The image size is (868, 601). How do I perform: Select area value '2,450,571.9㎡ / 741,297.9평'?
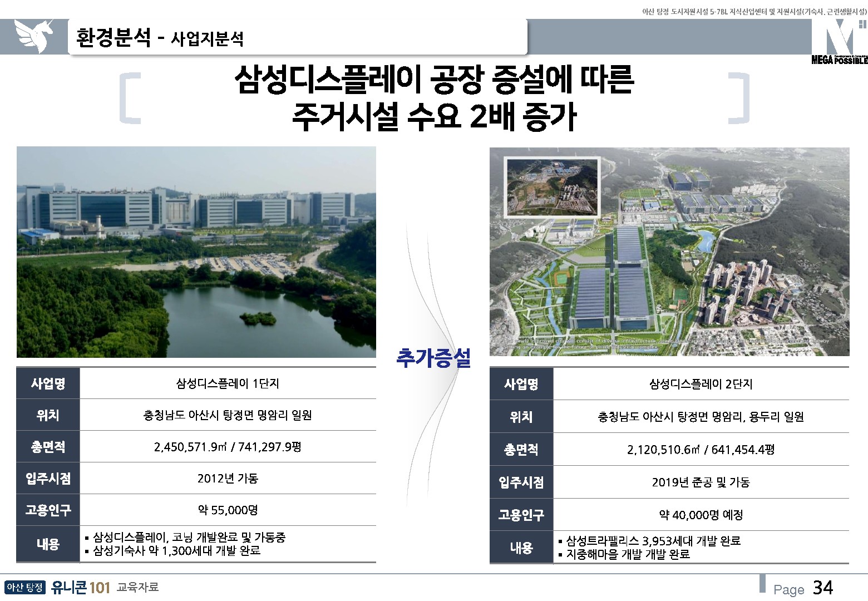click(228, 447)
